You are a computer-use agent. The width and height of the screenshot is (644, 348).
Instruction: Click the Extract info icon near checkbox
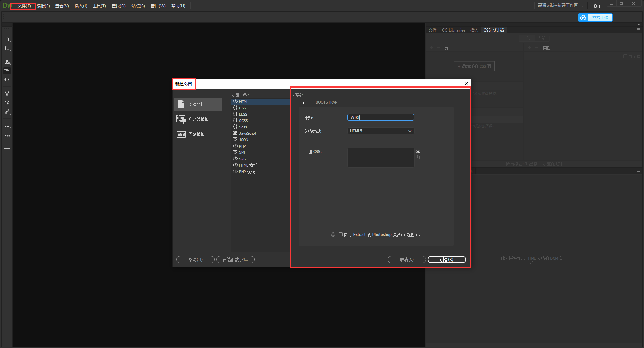(333, 235)
